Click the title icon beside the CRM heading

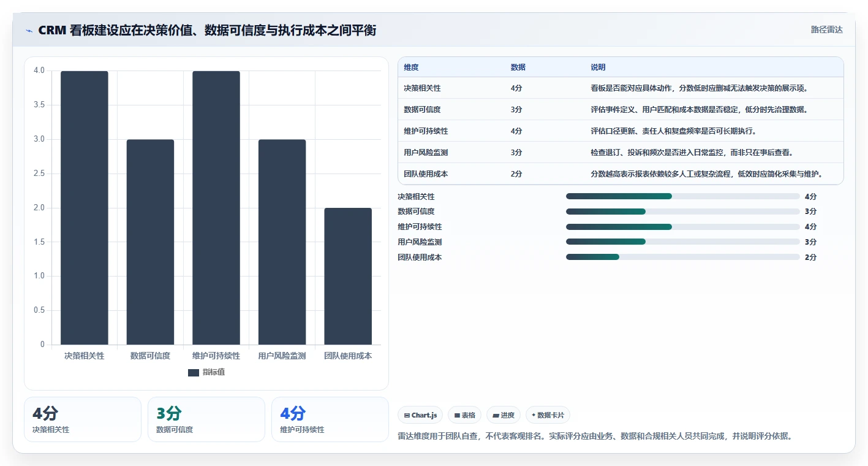(x=29, y=31)
